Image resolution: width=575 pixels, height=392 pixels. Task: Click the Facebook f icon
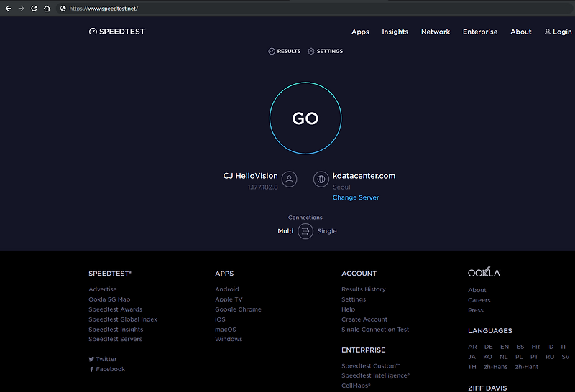91,369
